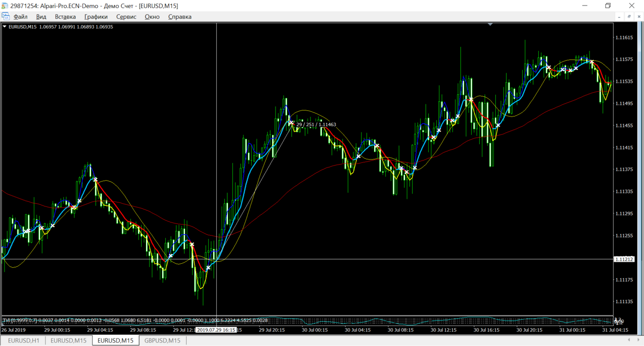Switch to the EURUSD,H1 chart tab
Image resolution: width=644 pixels, height=346 pixels.
coord(23,341)
